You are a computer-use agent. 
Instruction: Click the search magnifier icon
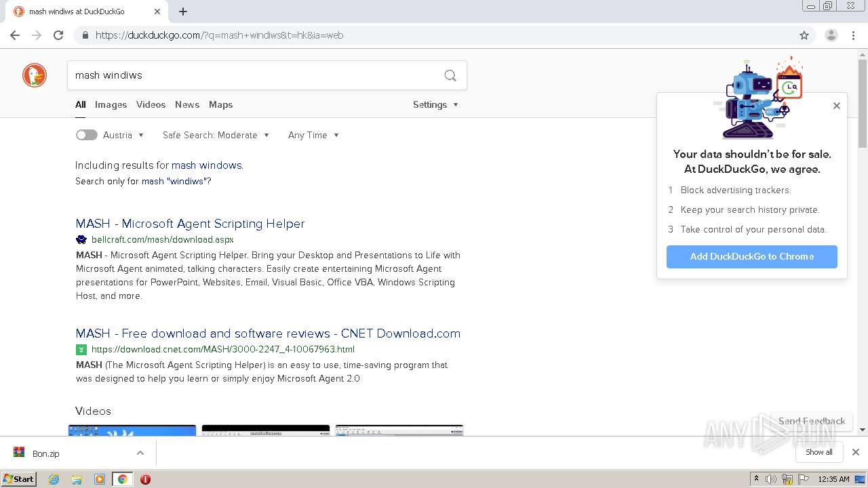(450, 75)
